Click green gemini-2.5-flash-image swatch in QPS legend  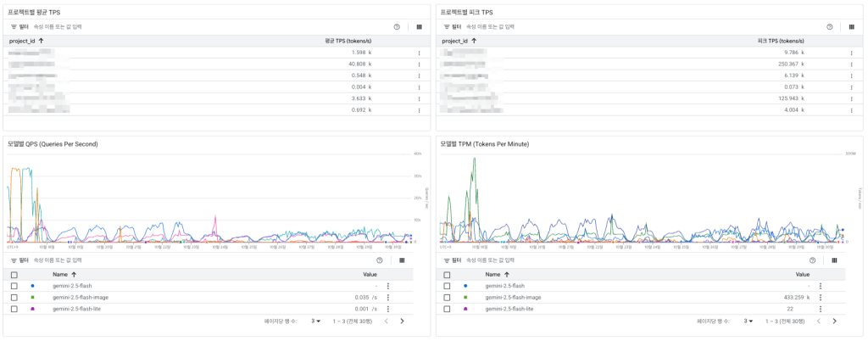(33, 297)
